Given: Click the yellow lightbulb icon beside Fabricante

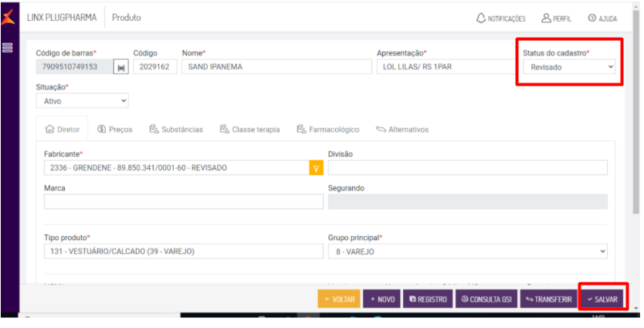Looking at the screenshot, I should coord(315,167).
